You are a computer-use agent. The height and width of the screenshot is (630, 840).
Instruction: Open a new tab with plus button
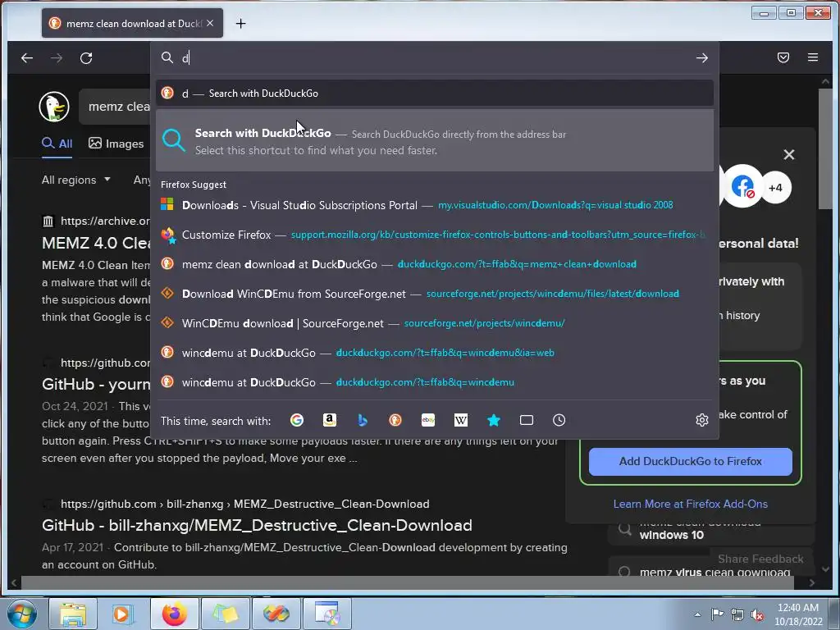240,24
